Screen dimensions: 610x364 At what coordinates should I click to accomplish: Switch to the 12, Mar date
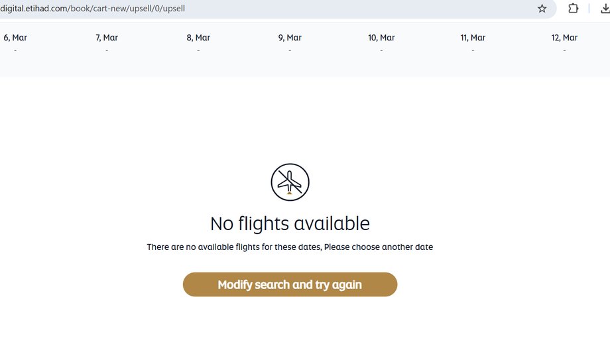564,38
